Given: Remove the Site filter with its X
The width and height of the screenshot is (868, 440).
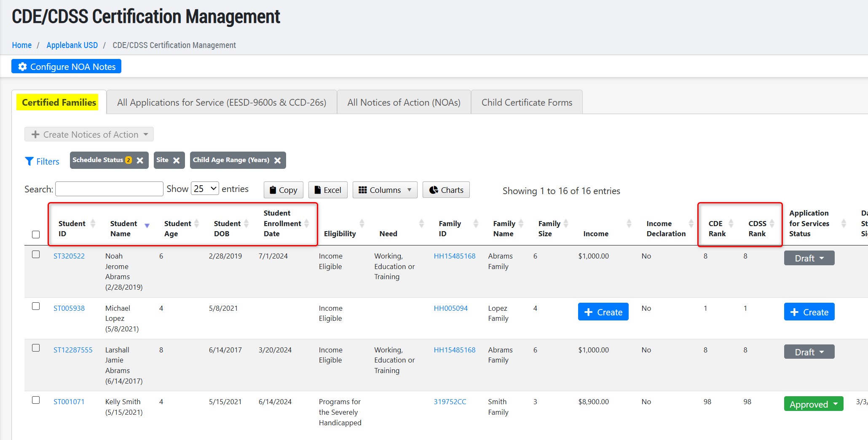Looking at the screenshot, I should click(x=177, y=160).
